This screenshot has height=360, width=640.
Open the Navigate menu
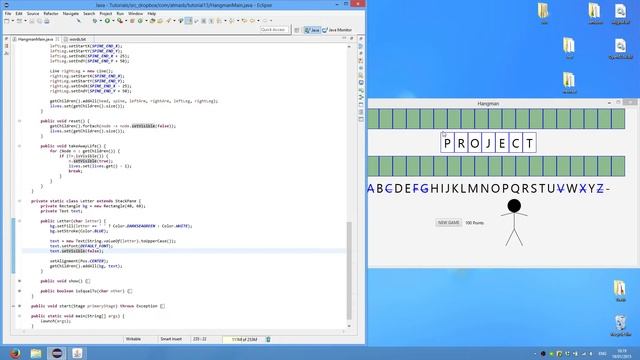pos(71,13)
